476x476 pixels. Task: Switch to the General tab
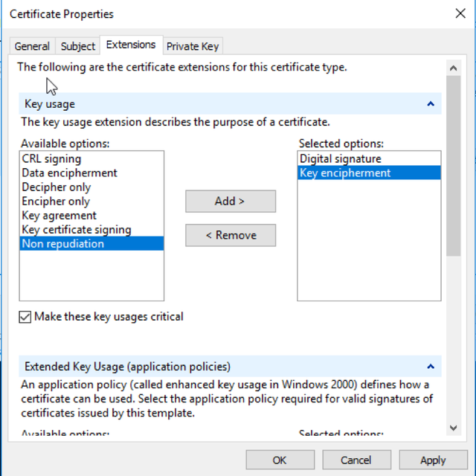point(32,46)
